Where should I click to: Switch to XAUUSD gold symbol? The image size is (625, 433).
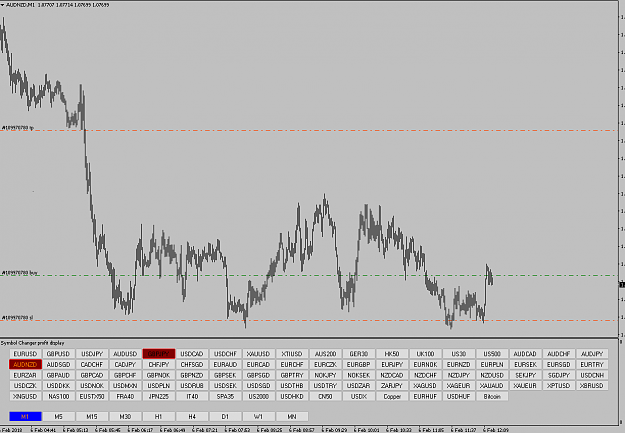click(x=258, y=354)
